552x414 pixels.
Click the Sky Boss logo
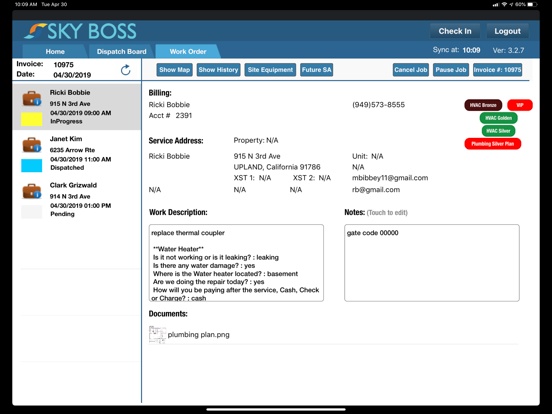tap(81, 31)
